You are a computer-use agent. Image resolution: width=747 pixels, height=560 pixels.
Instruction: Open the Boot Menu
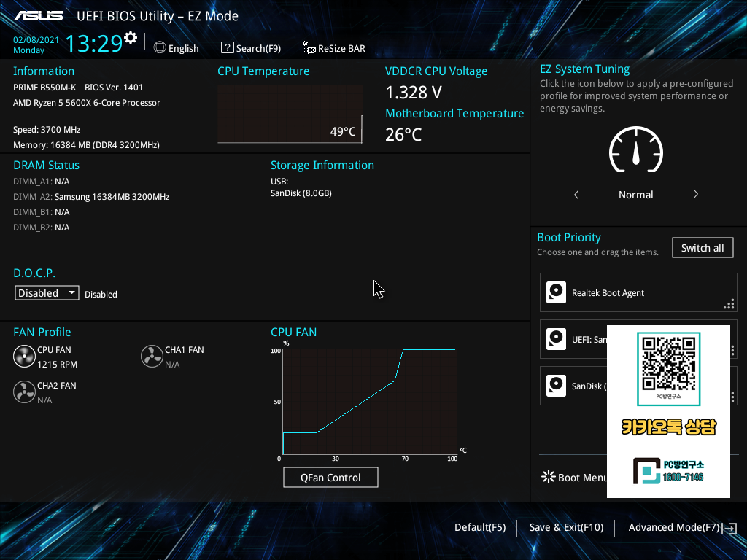click(x=575, y=478)
